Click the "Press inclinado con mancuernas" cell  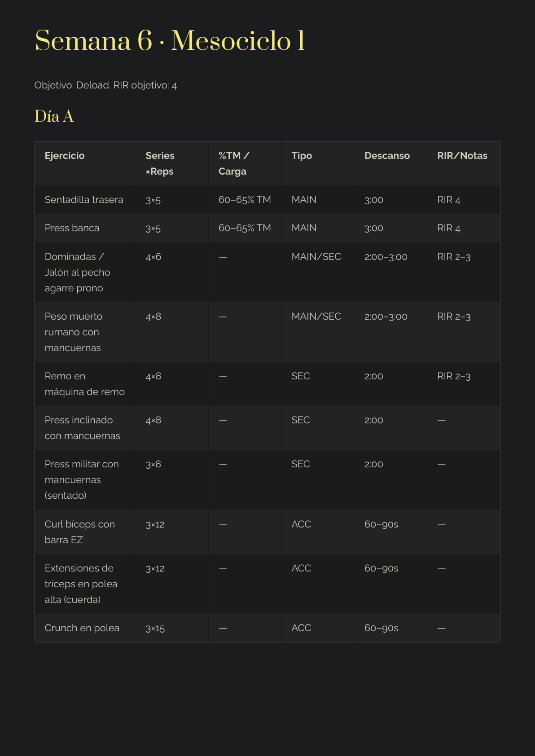[82, 428]
